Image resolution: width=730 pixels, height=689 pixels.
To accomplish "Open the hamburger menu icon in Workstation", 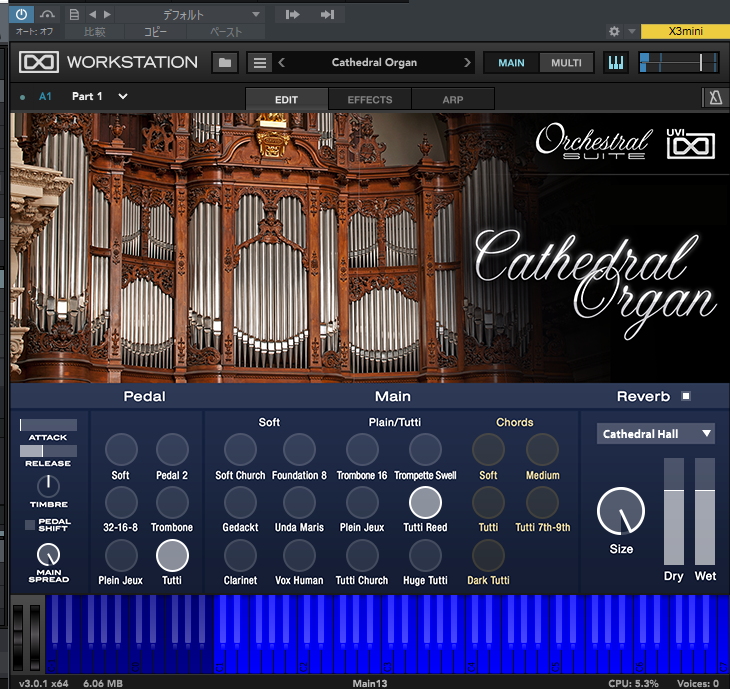I will [260, 62].
